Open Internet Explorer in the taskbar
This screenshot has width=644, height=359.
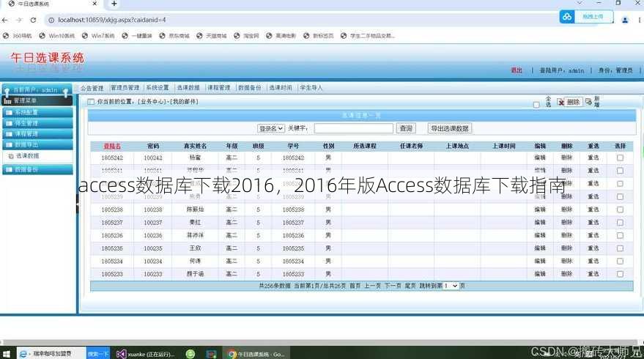[x=23, y=354]
